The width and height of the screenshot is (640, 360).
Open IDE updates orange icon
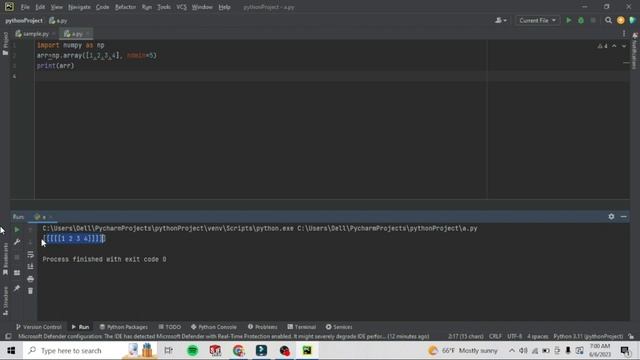pyautogui.click(x=621, y=20)
